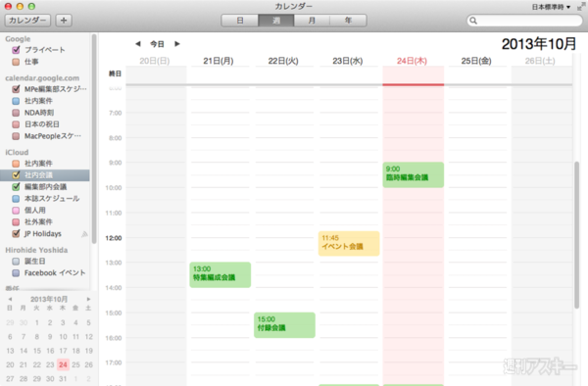Click the calendar list sidebar scrollbar
This screenshot has height=386, width=588.
point(94,139)
